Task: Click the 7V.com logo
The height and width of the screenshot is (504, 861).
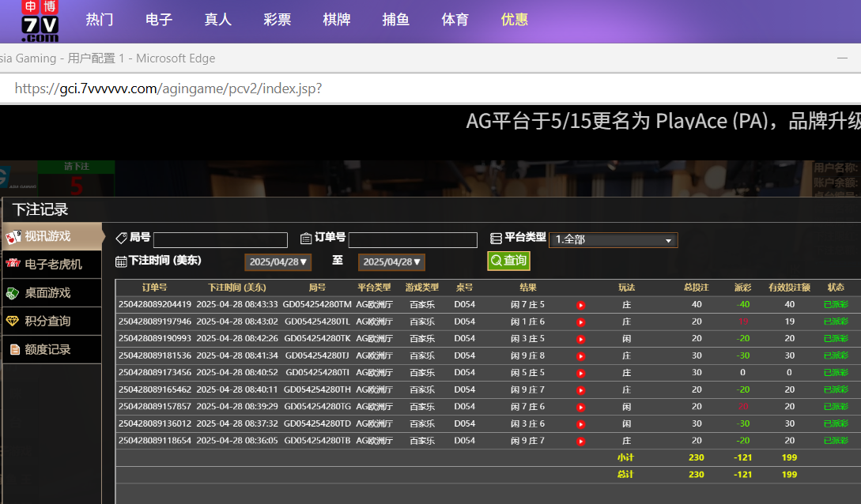Action: 40,21
